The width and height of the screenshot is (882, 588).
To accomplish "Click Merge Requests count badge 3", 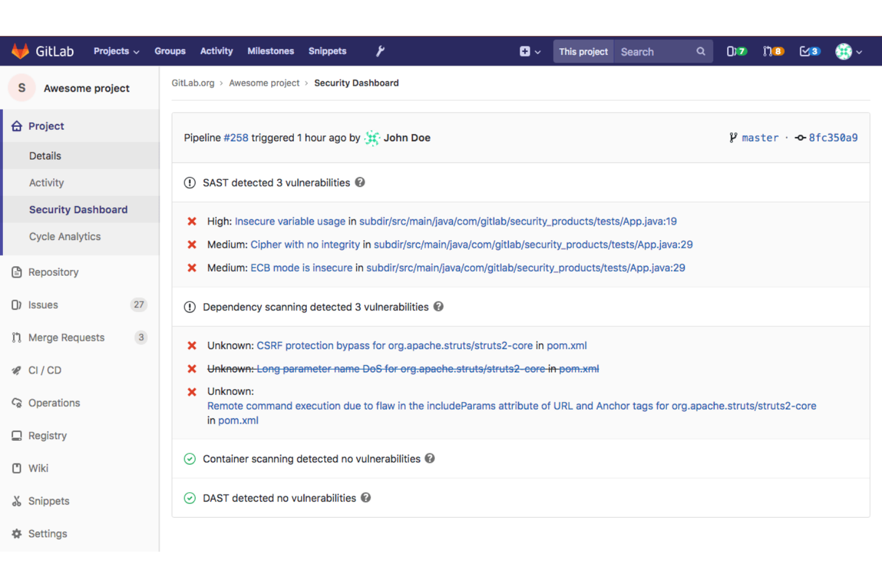I will 141,337.
